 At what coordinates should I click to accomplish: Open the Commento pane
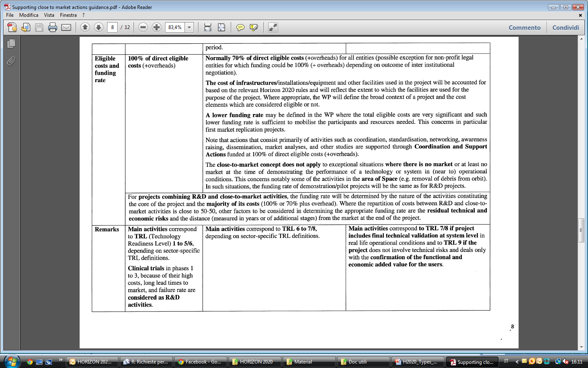(x=525, y=27)
